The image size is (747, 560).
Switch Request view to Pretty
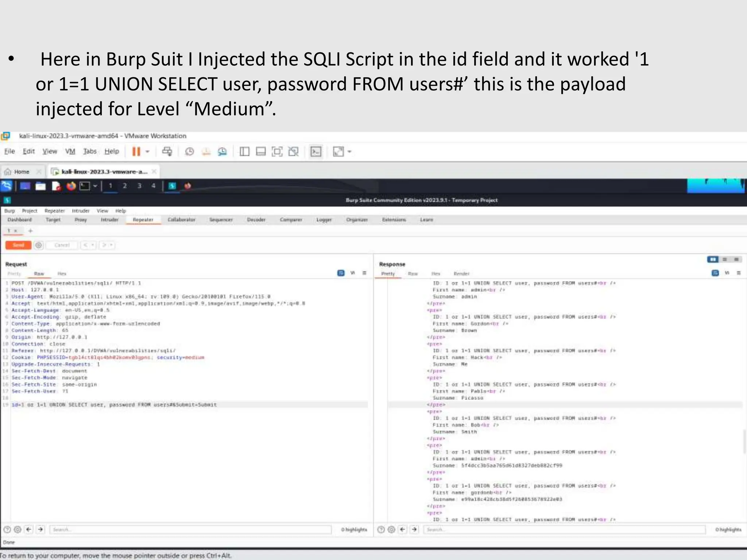coord(14,274)
